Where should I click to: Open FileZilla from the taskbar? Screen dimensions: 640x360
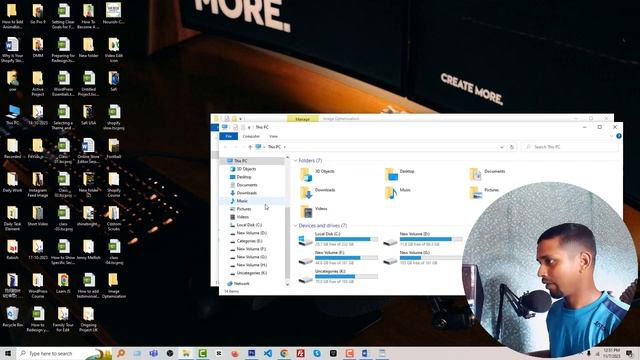click(300, 353)
